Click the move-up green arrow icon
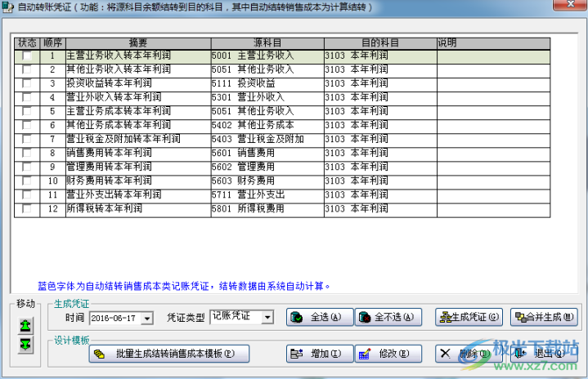This screenshot has height=379, width=588. click(25, 325)
